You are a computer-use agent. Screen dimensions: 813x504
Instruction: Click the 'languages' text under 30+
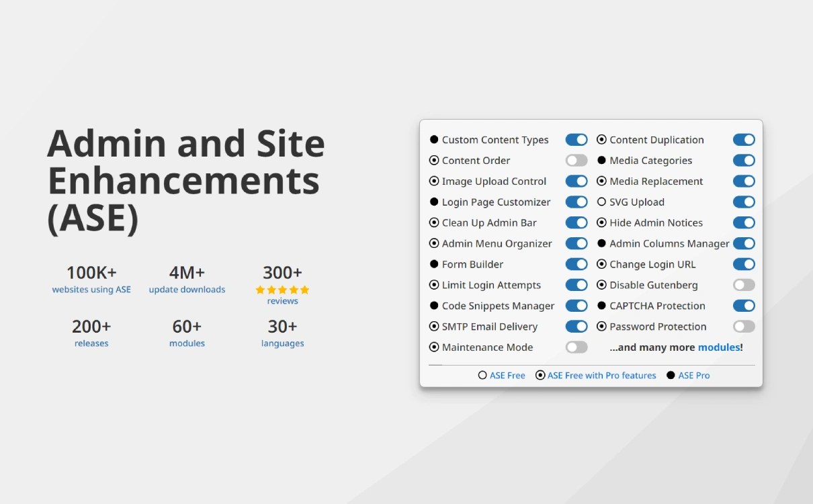[282, 343]
